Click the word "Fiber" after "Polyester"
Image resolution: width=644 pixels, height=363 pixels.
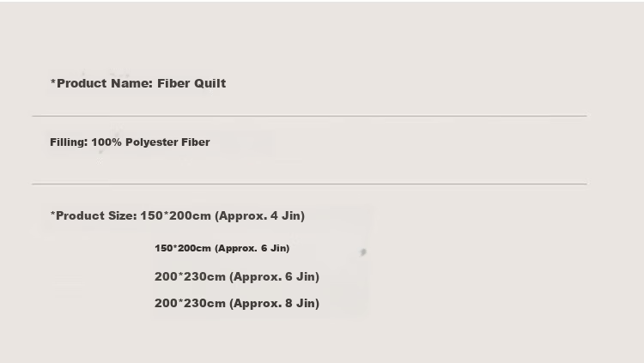pos(196,142)
